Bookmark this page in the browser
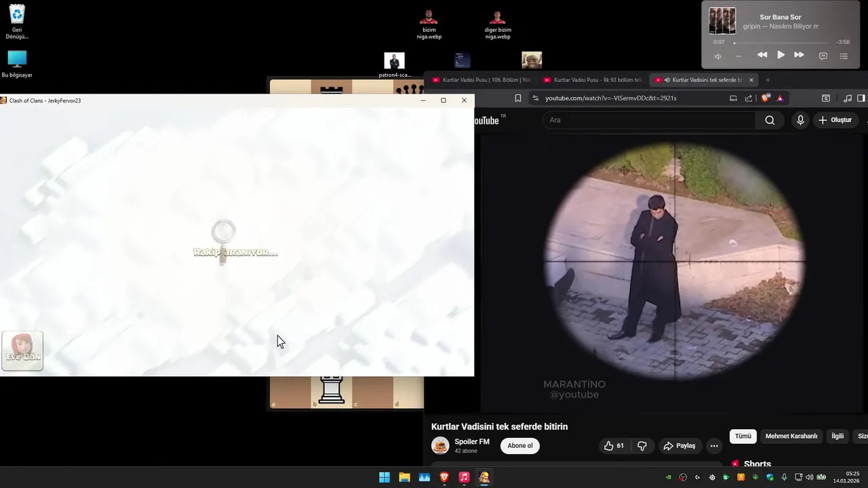This screenshot has height=488, width=868. click(x=518, y=98)
